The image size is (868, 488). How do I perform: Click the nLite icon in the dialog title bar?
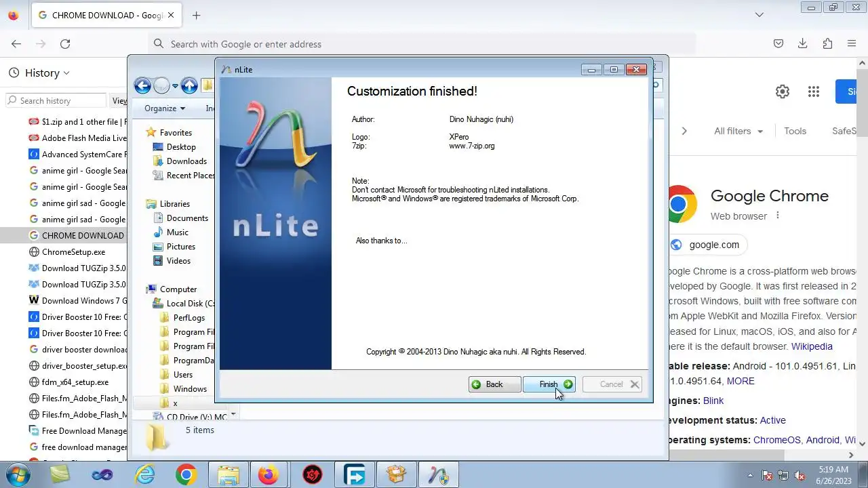pyautogui.click(x=226, y=70)
